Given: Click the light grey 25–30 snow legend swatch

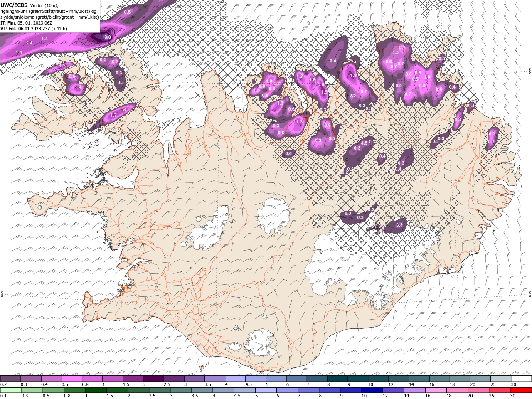Looking at the screenshot, I should click(x=501, y=379).
